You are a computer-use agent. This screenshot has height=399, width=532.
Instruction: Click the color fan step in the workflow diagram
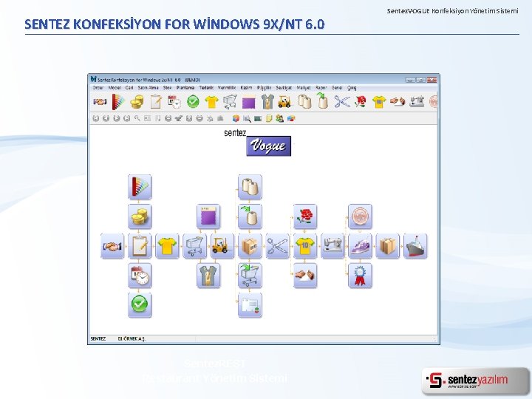coord(140,187)
